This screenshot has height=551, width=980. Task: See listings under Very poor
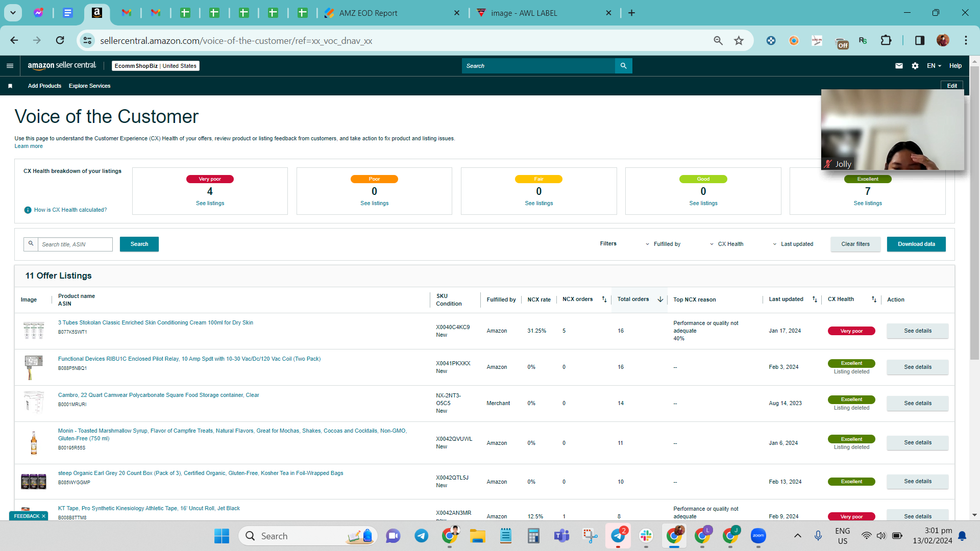[210, 204]
